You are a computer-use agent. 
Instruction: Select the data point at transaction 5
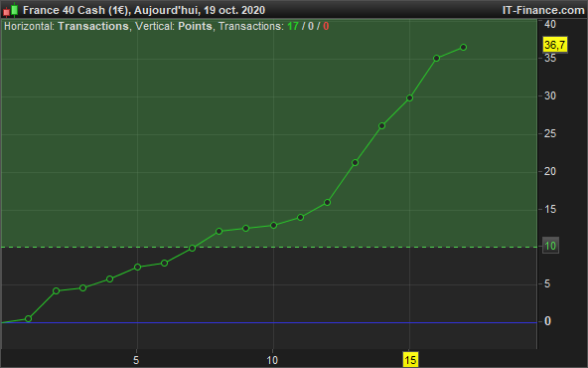click(x=138, y=267)
